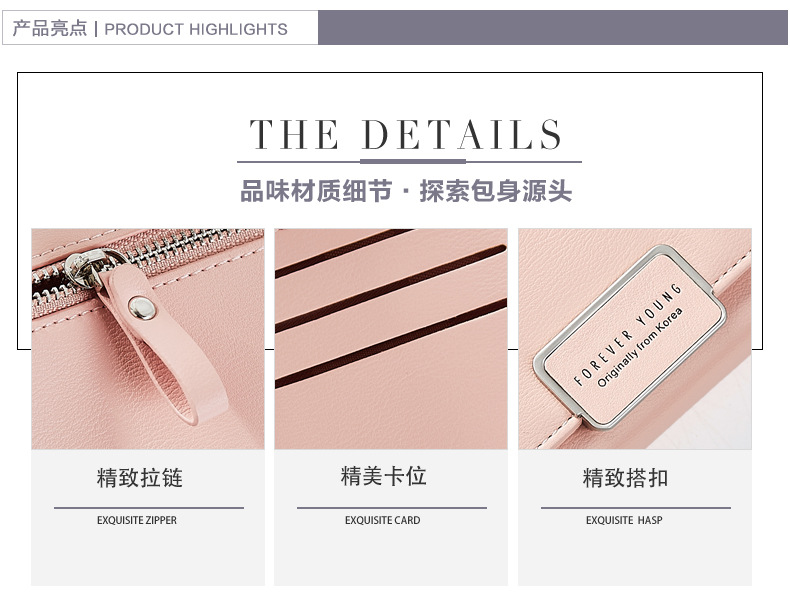The height and width of the screenshot is (599, 790).
Task: Click the gray-purple header banner bar
Action: [553, 27]
